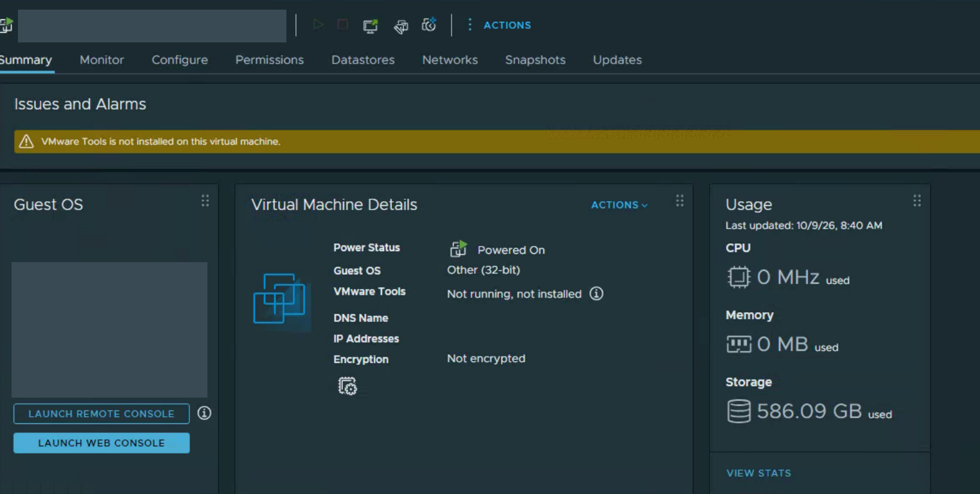Click the "0 MB" memory usage value
Viewport: 980px width, 494px height.
pyautogui.click(x=783, y=344)
